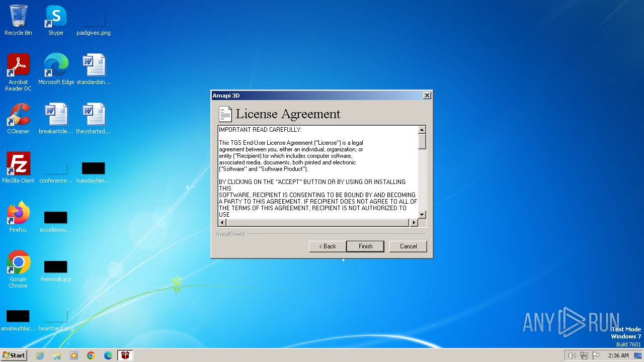The width and height of the screenshot is (644, 362).
Task: Click the license scroll down arrow
Action: coord(422,214)
